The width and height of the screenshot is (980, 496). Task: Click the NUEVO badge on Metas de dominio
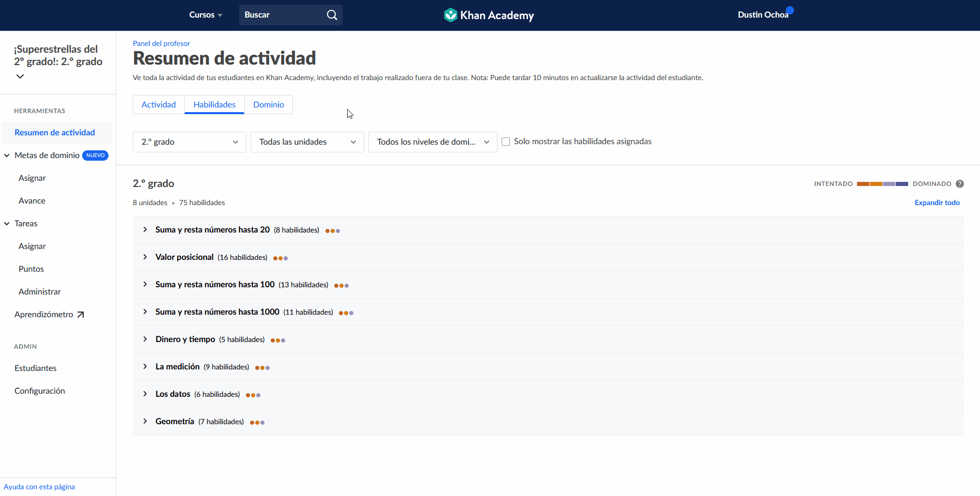click(96, 156)
